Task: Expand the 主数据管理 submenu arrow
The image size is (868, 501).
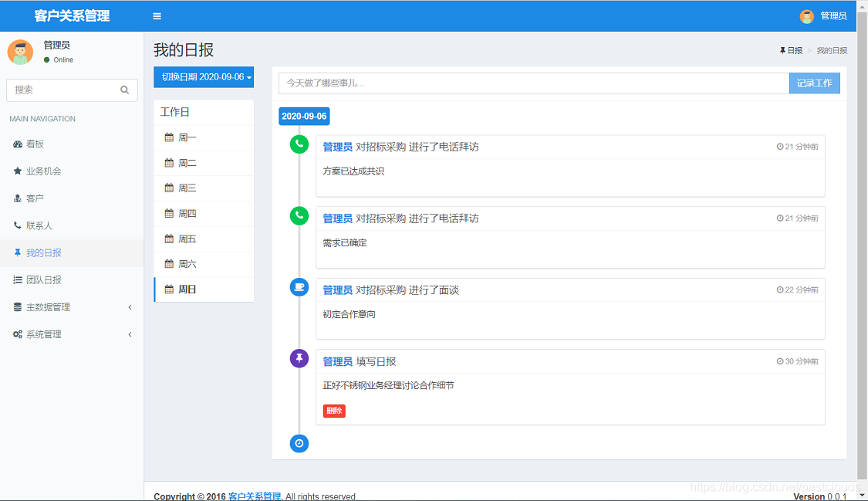Action: tap(130, 307)
